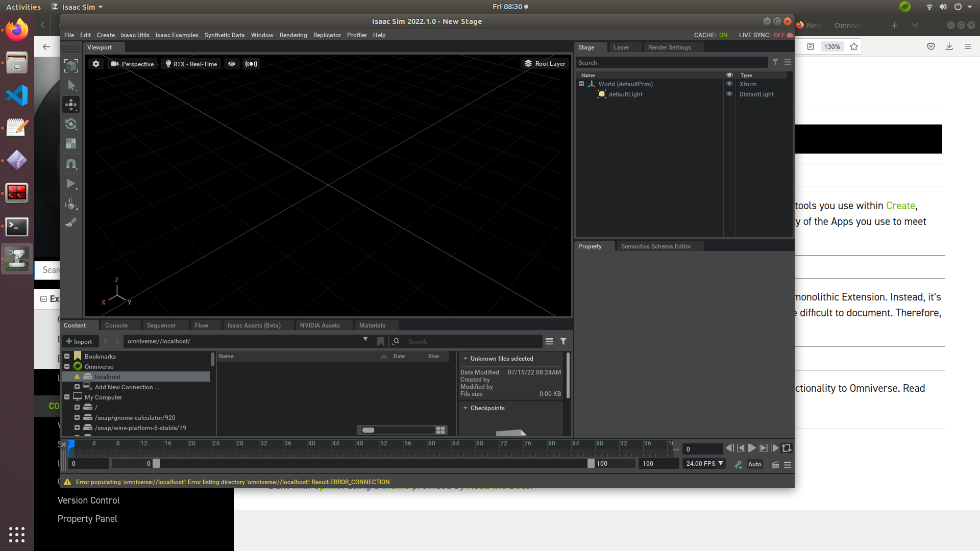Click the Import button
Image resolution: width=980 pixels, height=551 pixels.
click(79, 341)
